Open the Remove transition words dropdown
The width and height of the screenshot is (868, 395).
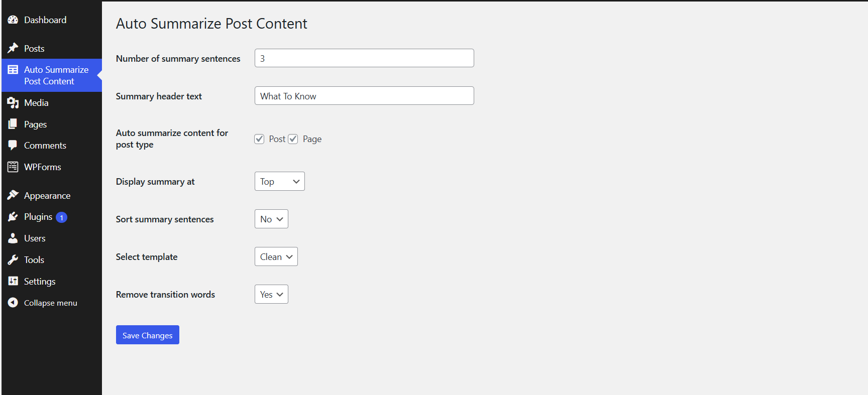pos(271,294)
